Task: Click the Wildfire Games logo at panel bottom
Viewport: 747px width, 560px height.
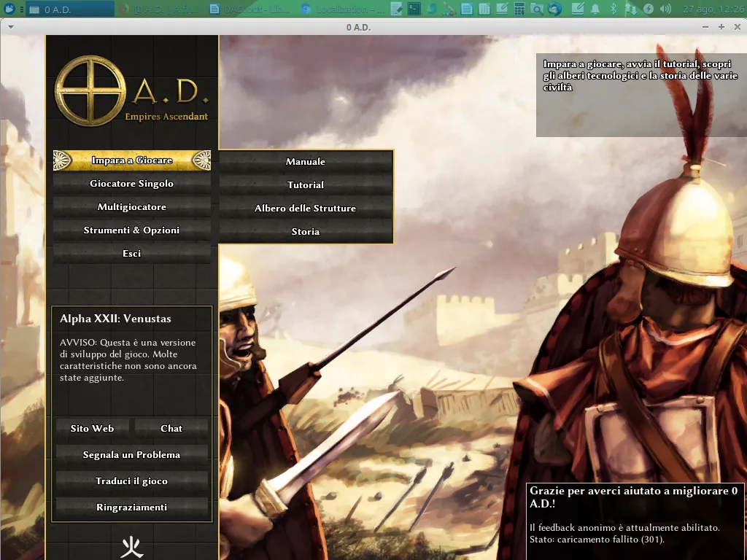Action: [132, 548]
